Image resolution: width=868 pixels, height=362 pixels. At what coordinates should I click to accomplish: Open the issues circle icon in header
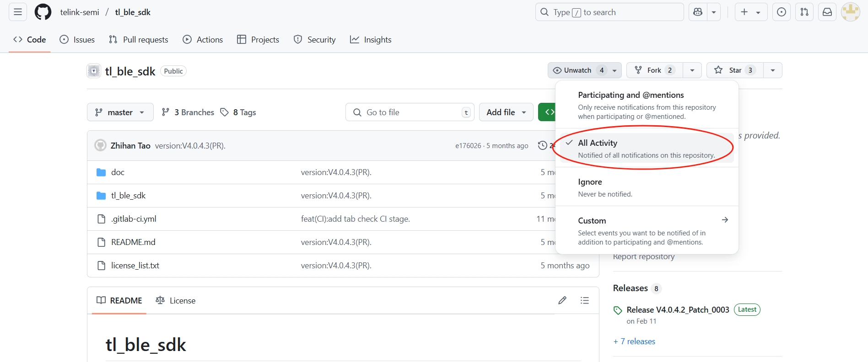point(782,12)
